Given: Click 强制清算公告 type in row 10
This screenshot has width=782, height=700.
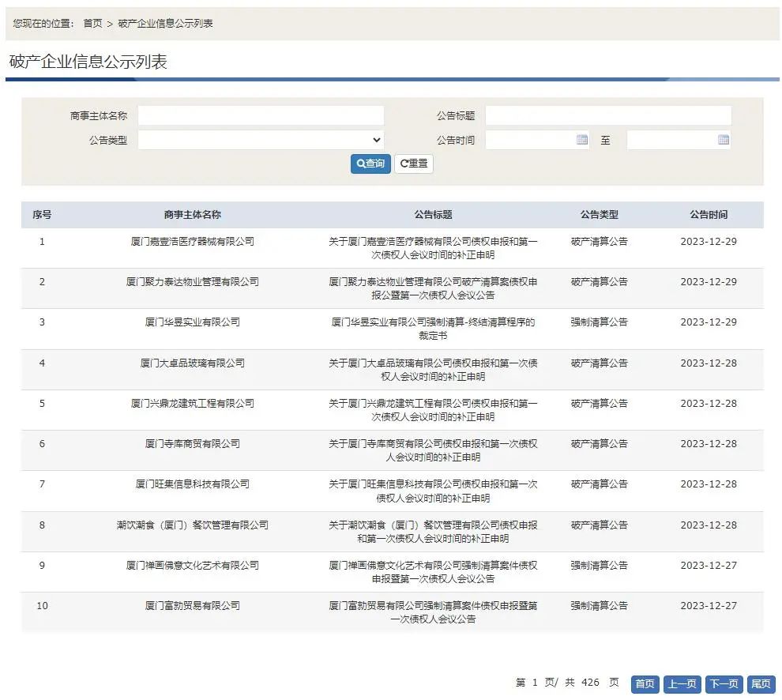Looking at the screenshot, I should tap(599, 606).
